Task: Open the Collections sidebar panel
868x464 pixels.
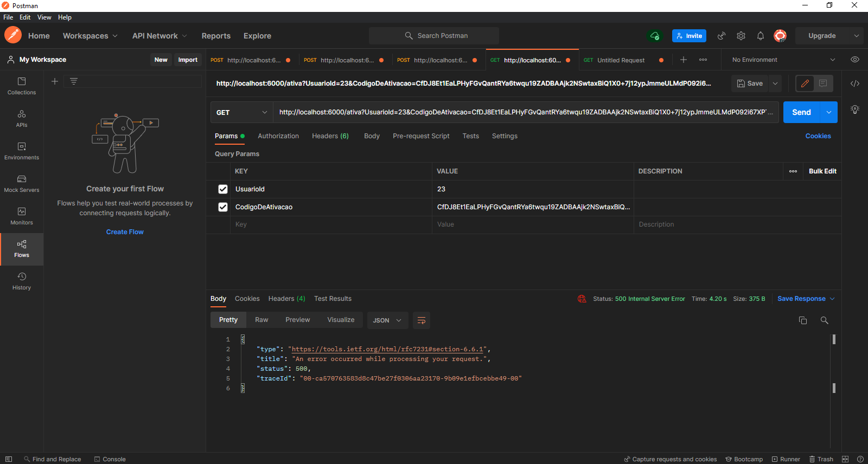Action: pyautogui.click(x=22, y=86)
